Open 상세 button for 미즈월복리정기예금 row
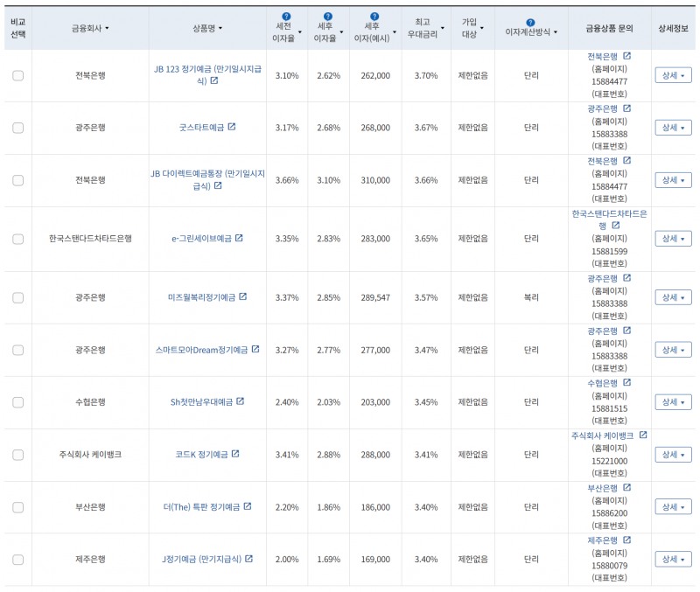The width and height of the screenshot is (700, 592). (x=673, y=297)
